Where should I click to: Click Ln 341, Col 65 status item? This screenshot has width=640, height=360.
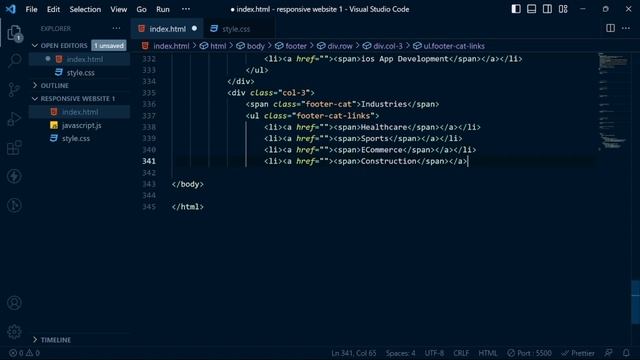click(x=354, y=353)
